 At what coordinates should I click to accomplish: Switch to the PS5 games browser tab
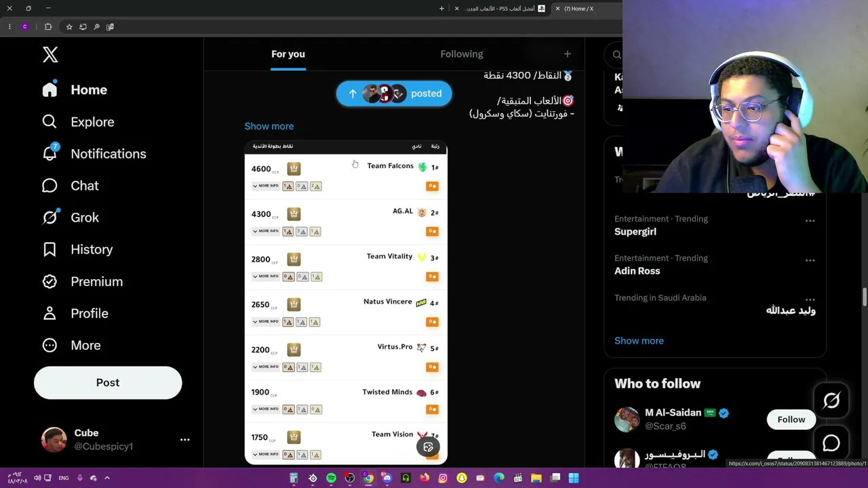point(505,9)
